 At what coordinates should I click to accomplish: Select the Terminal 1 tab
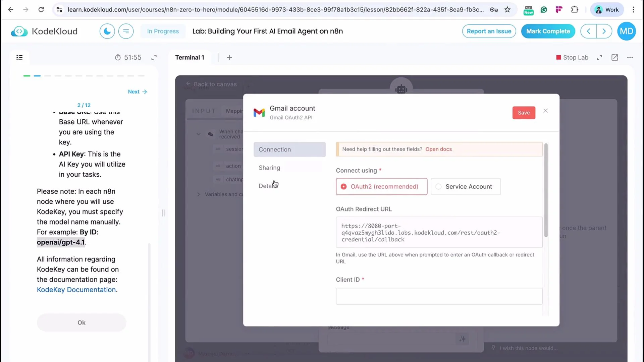(x=190, y=57)
